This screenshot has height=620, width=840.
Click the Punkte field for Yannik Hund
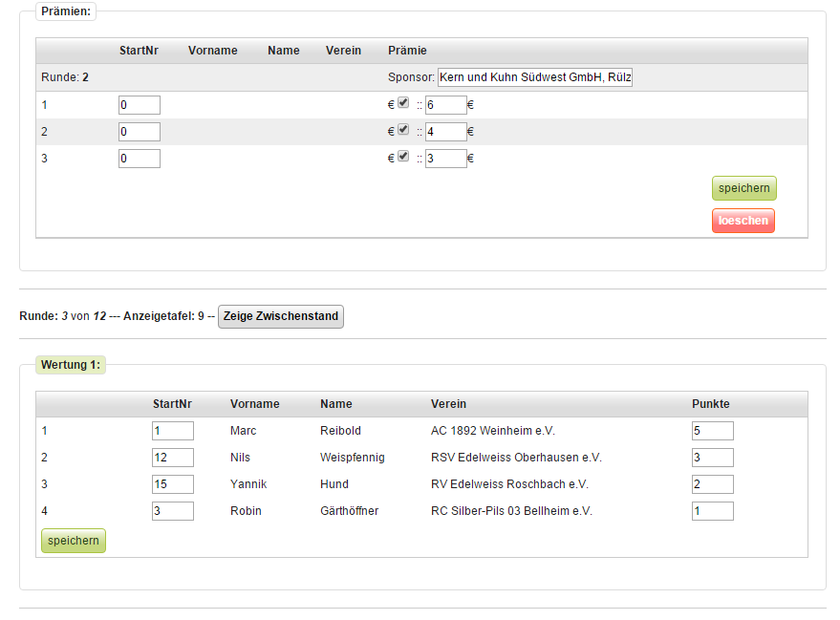[713, 484]
